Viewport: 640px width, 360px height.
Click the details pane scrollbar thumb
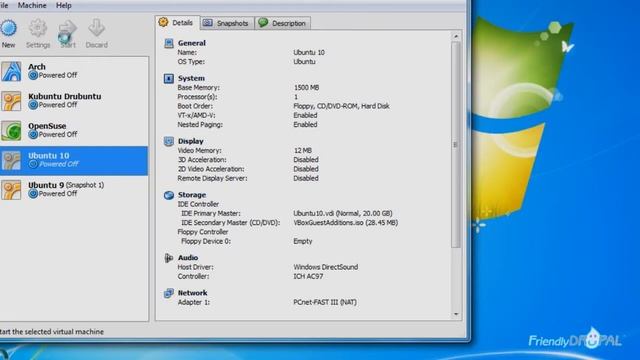click(456, 144)
